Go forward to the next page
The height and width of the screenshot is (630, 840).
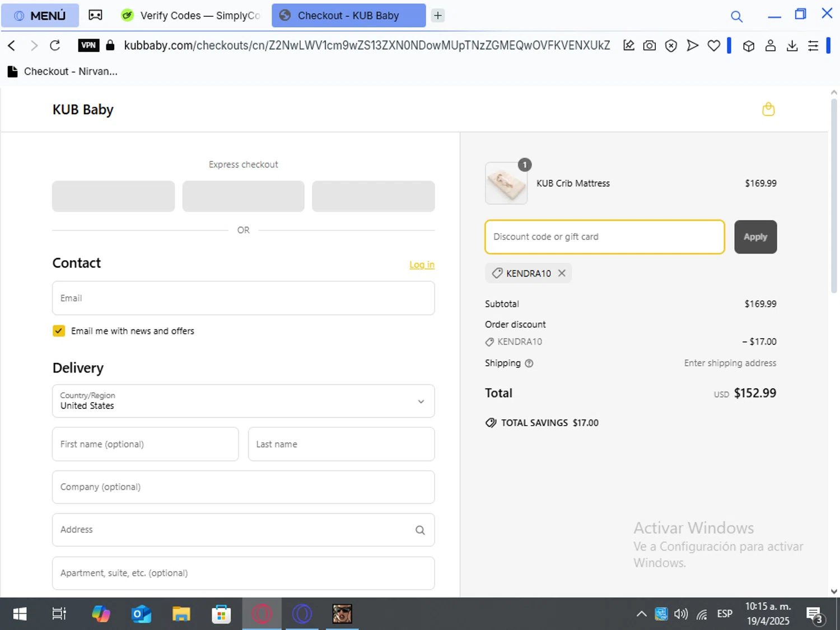click(x=34, y=45)
